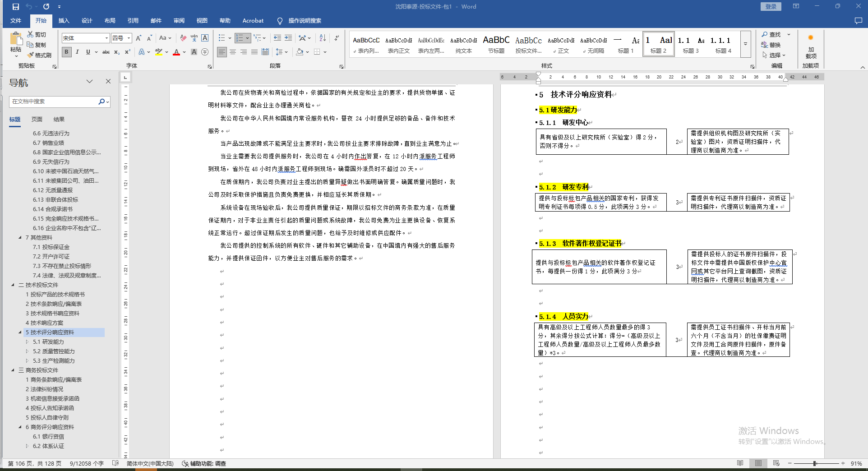Screen dimensions: 868x471
Task: Decrease the paragraph indent
Action: point(277,38)
